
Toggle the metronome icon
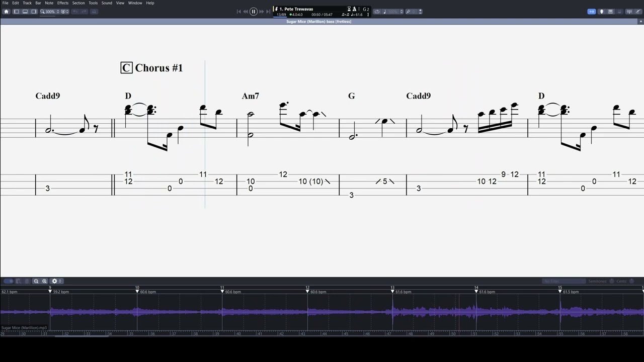[x=354, y=9]
